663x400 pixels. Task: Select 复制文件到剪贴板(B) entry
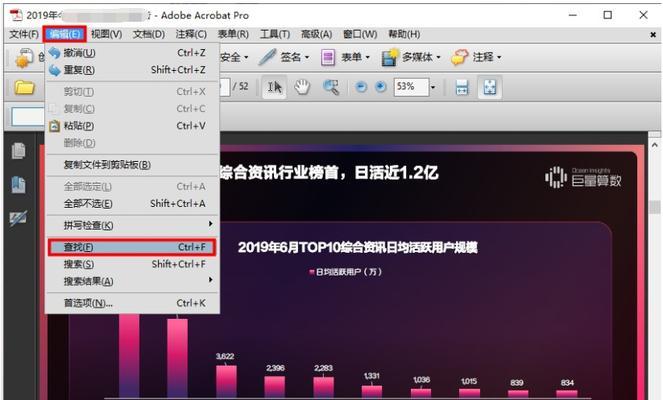(x=132, y=165)
